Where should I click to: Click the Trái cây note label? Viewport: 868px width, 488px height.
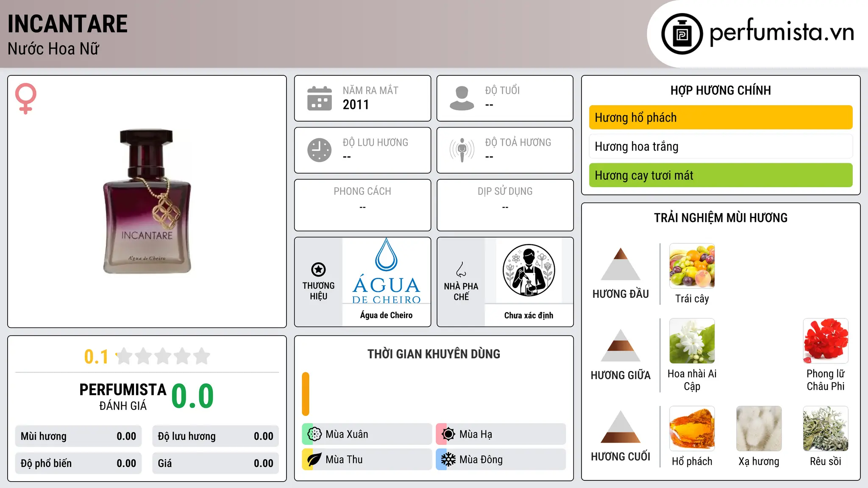click(x=692, y=299)
